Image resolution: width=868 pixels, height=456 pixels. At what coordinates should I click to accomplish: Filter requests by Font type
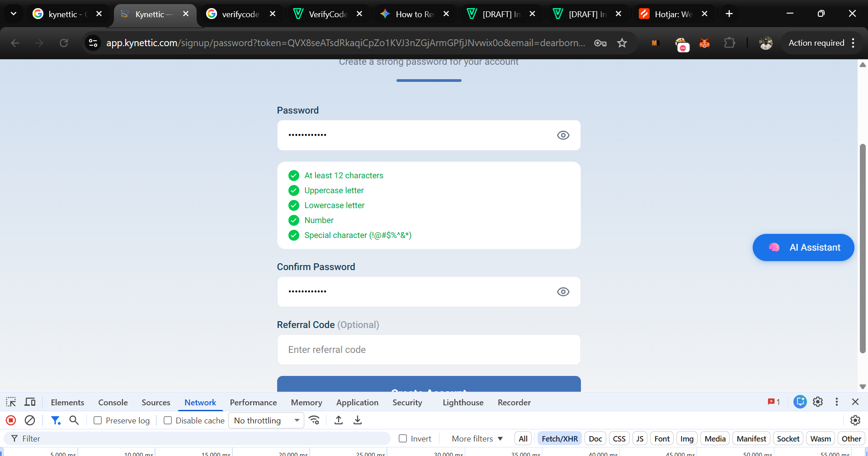coord(662,438)
